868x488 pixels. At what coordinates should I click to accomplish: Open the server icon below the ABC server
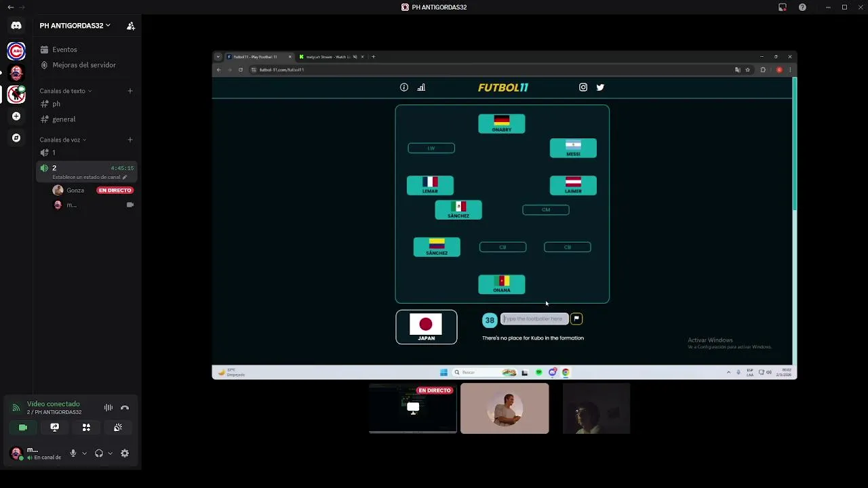pos(16,73)
